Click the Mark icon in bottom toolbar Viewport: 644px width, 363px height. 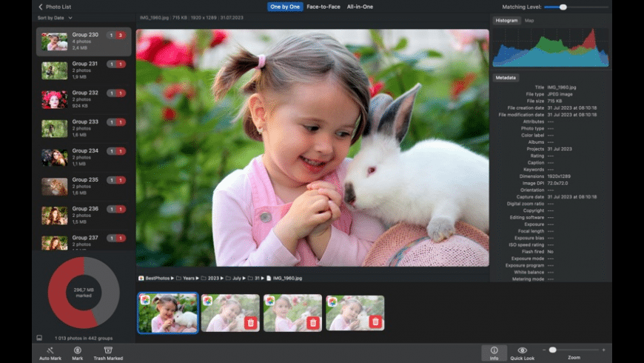77,350
